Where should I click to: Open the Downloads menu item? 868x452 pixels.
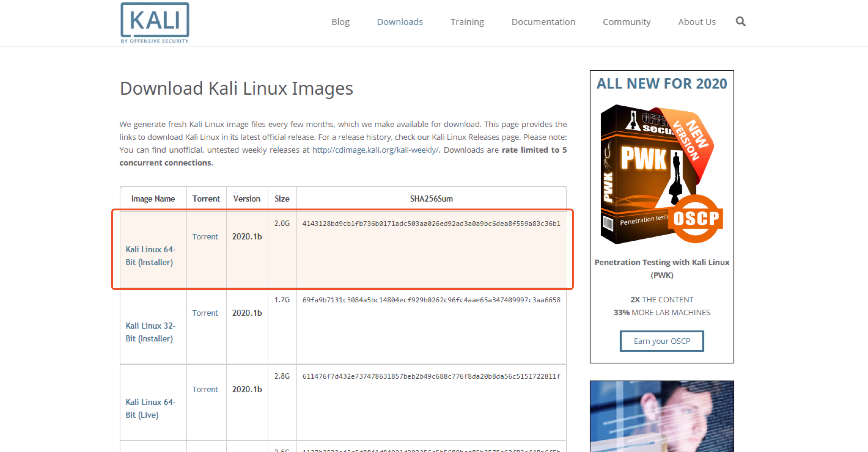click(400, 22)
